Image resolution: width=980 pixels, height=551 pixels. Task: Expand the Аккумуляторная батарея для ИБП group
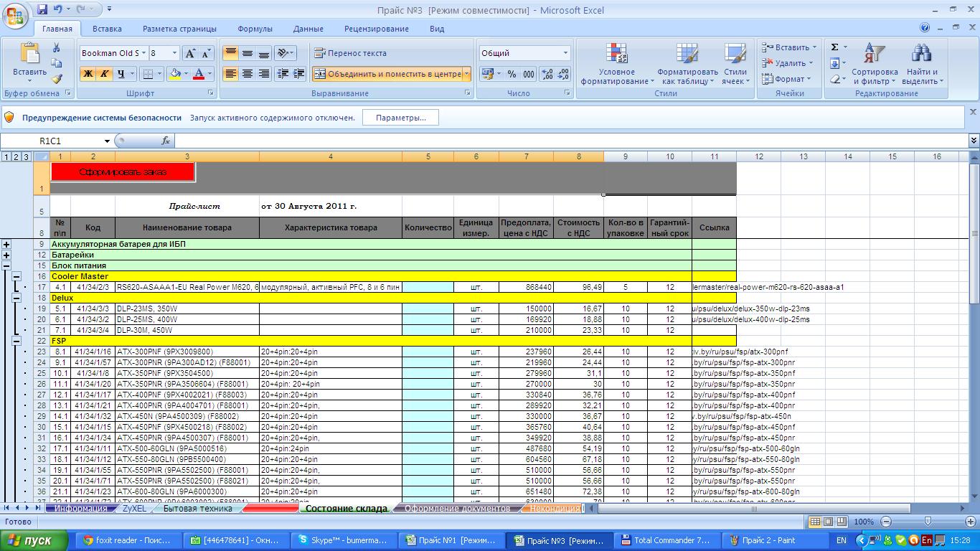click(x=6, y=244)
